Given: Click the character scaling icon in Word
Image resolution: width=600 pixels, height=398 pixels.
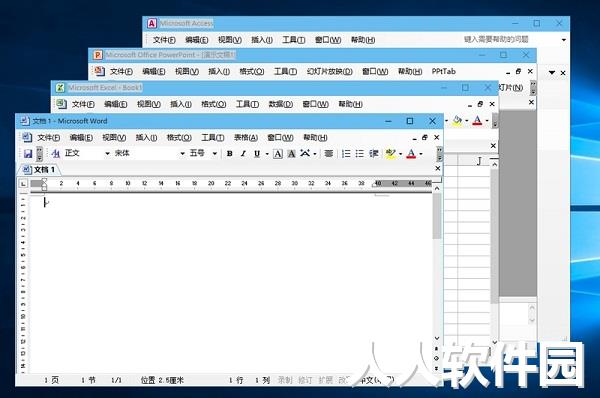Looking at the screenshot, I should [x=305, y=153].
